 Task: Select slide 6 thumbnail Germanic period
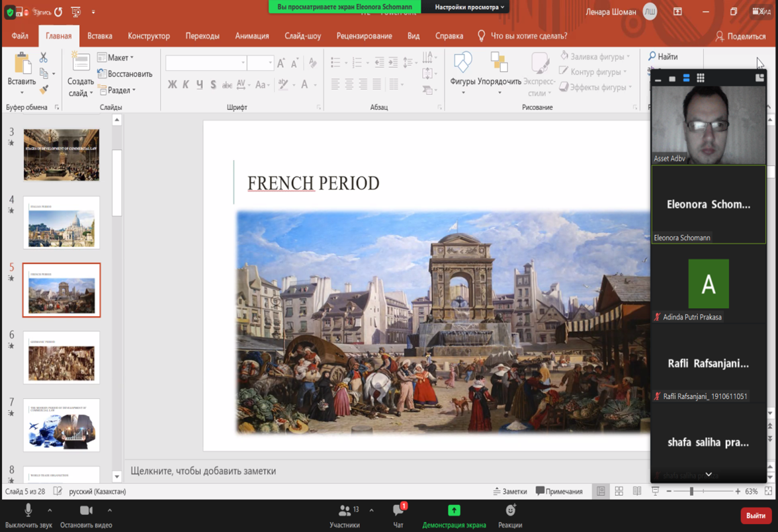[x=62, y=358]
